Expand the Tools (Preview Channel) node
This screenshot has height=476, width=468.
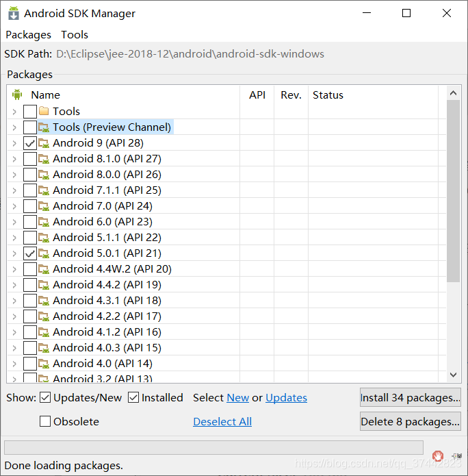point(14,127)
